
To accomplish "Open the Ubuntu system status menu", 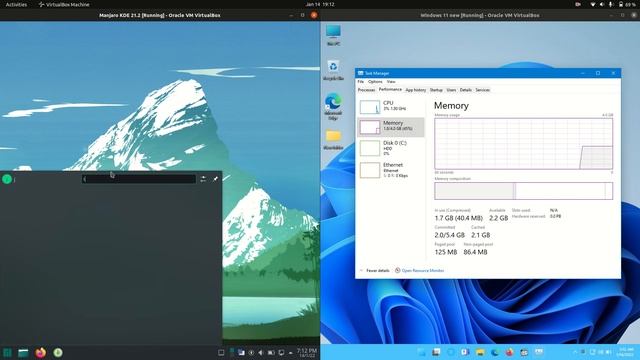I will point(613,4).
